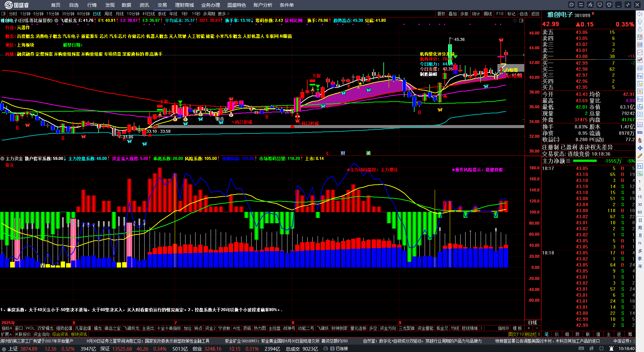Open the line chart icon in right sidebar
Screen dimensions: 644x352
click(640, 53)
